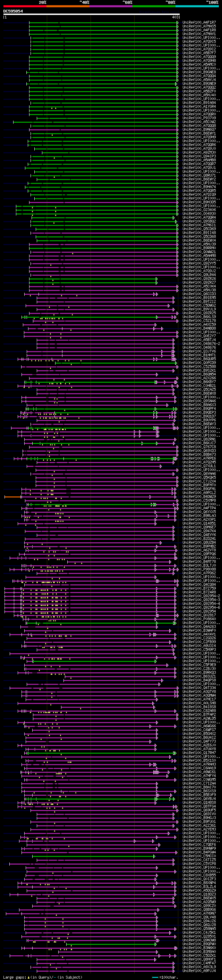Screen dimensions: 222x980
Task: Select hit label UniRef100_Q0E2Y7
Action: pos(199,336)
